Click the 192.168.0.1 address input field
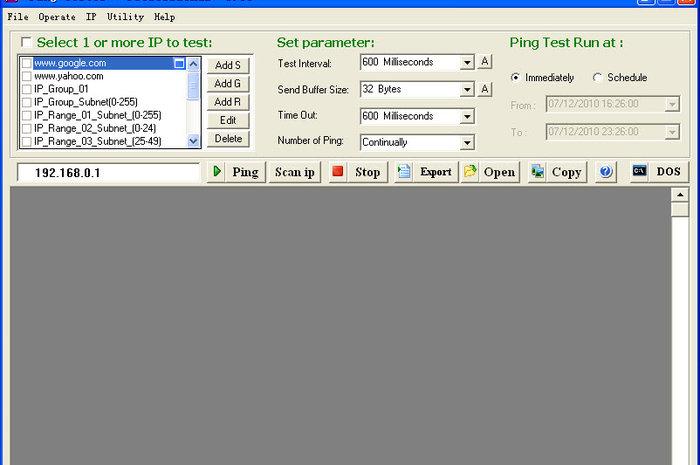This screenshot has height=465, width=700. (108, 173)
